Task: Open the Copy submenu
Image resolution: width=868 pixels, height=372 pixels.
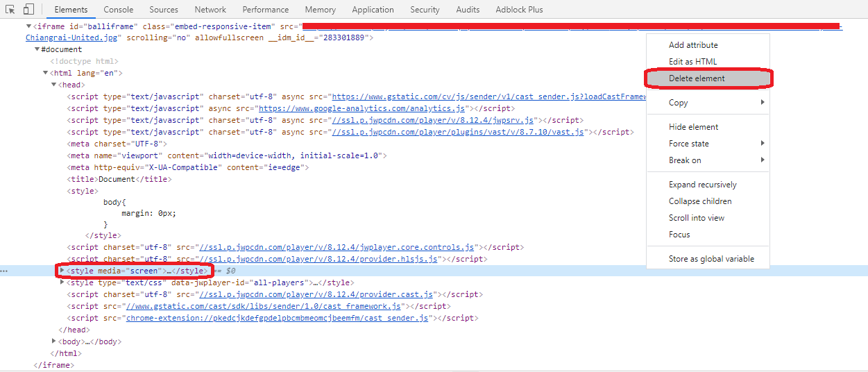Action: [x=708, y=103]
